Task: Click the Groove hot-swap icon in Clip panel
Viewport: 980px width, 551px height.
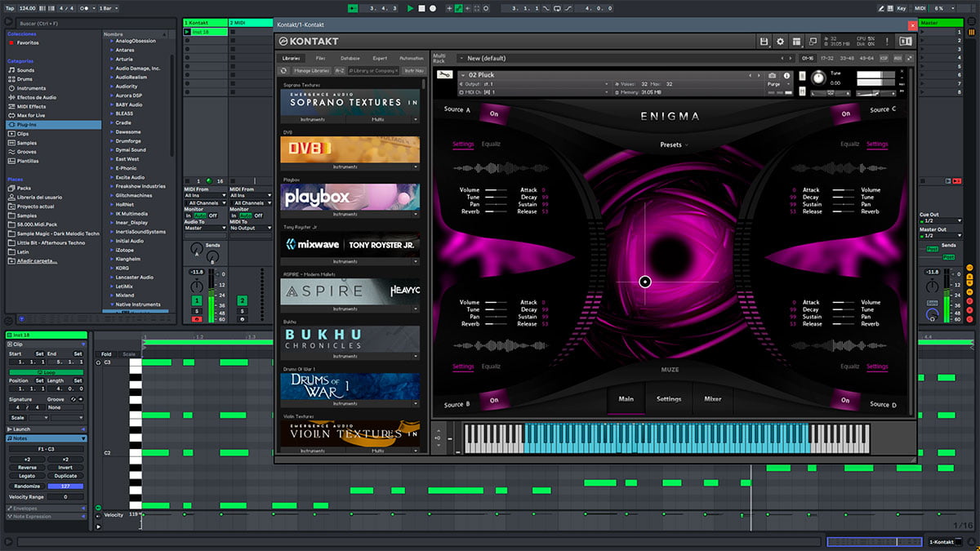Action: [x=73, y=399]
